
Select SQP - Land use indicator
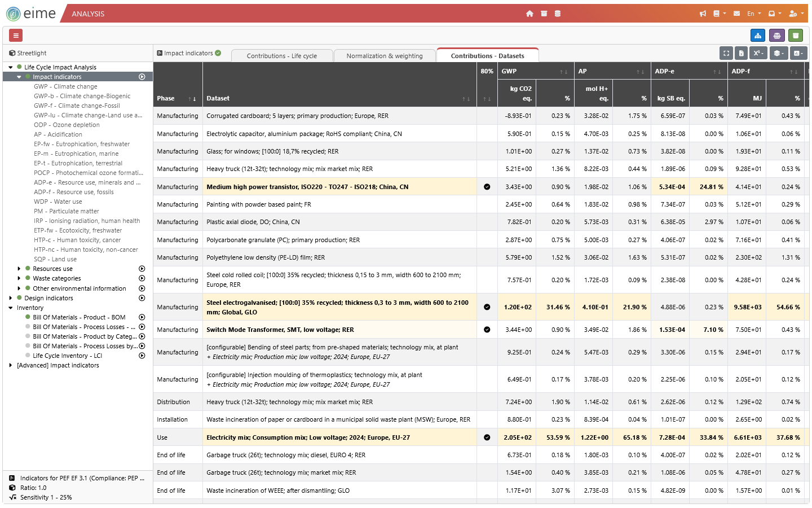[55, 259]
